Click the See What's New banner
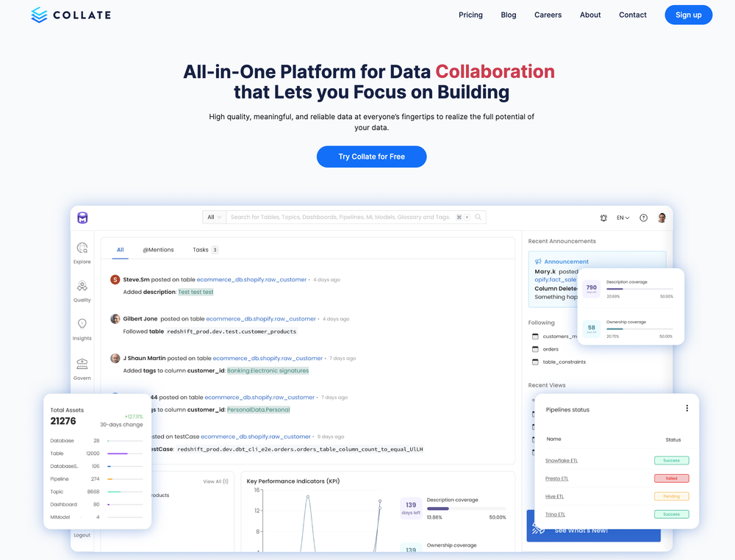Screen dimensions: 735x560 [x=593, y=531]
